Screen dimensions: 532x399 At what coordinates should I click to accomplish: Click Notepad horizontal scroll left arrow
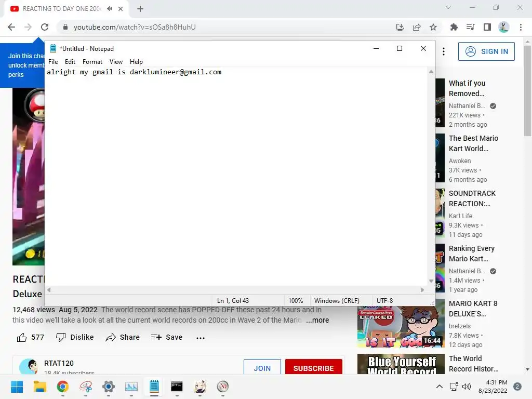pos(49,290)
